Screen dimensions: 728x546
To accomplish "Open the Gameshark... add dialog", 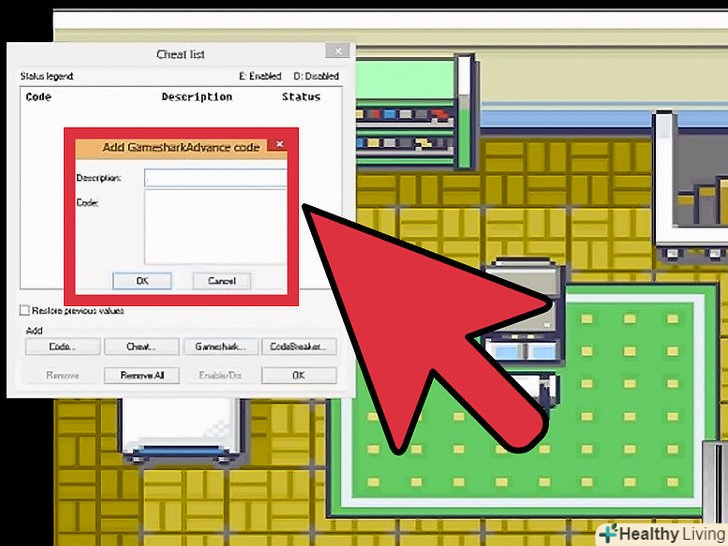I will tap(221, 346).
